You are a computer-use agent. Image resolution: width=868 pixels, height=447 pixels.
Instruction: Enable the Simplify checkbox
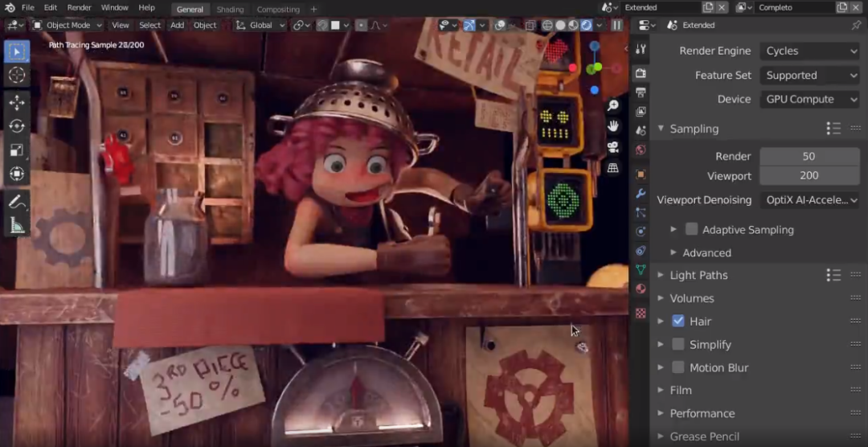point(678,344)
